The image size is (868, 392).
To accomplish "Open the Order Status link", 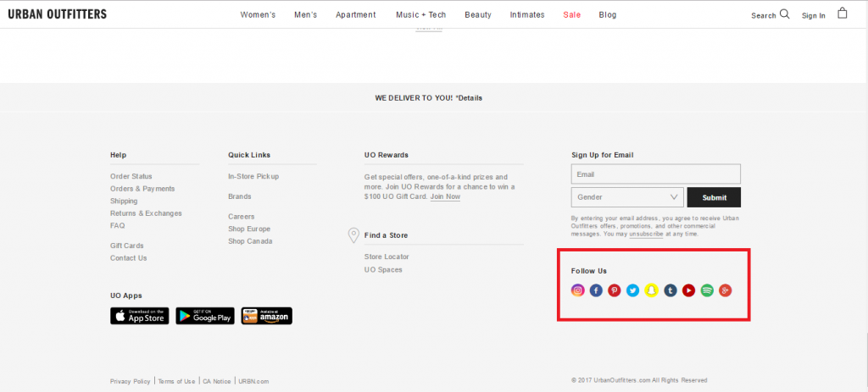I will [131, 176].
